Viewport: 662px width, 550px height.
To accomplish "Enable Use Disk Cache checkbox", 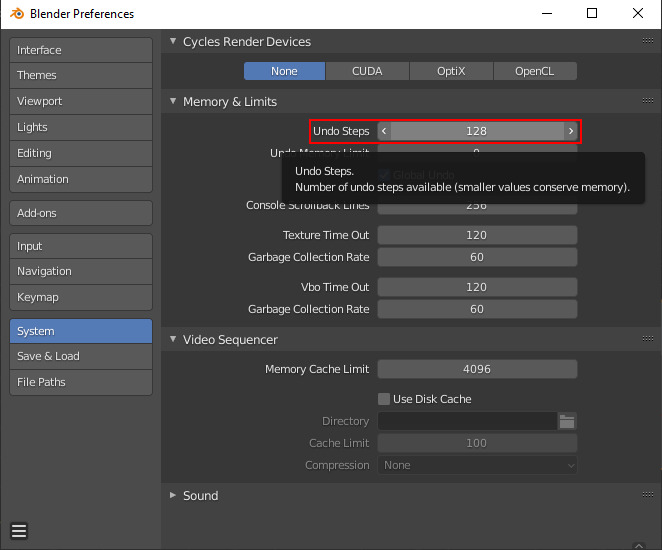I will pos(384,399).
